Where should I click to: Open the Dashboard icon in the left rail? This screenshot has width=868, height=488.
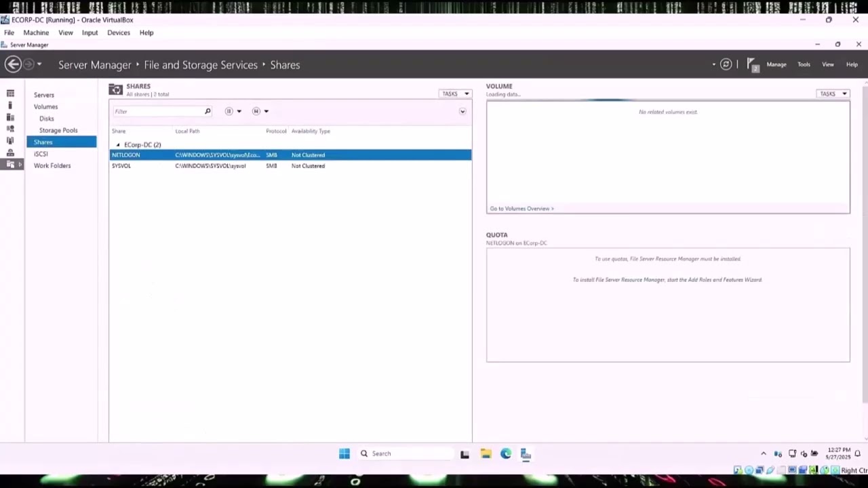coord(10,94)
